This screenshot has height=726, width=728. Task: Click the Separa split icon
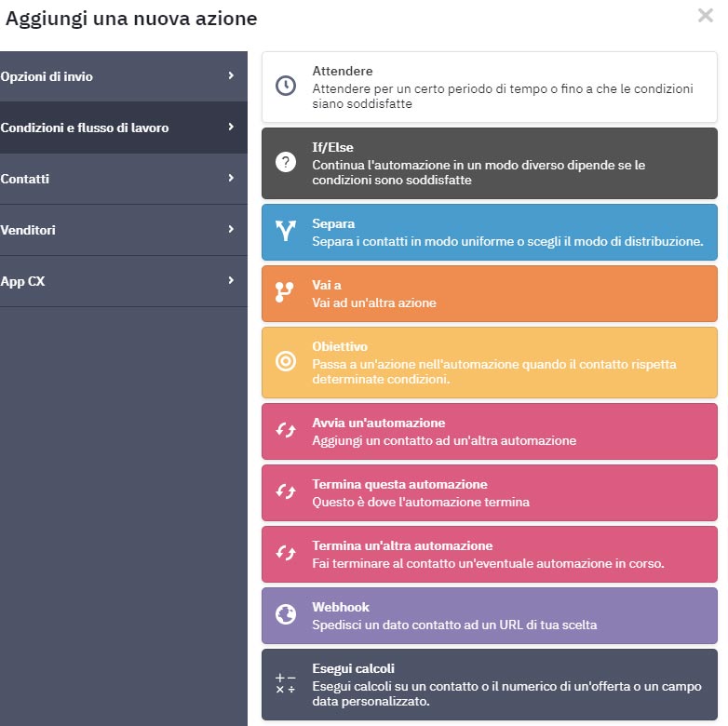(286, 231)
